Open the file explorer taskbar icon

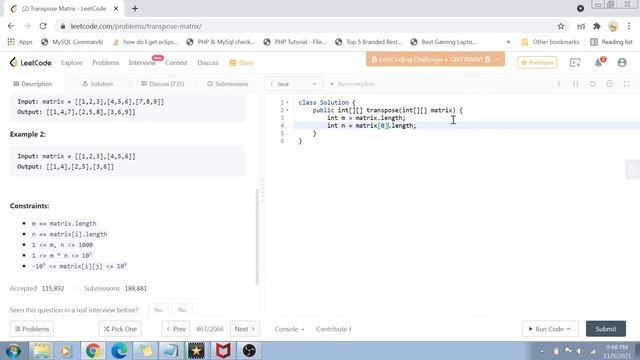click(x=41, y=351)
